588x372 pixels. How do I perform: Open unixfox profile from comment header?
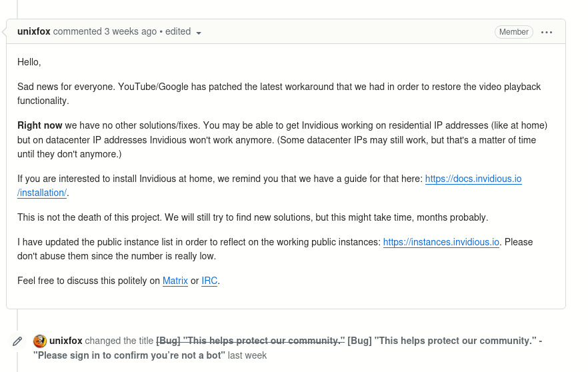[x=34, y=31]
